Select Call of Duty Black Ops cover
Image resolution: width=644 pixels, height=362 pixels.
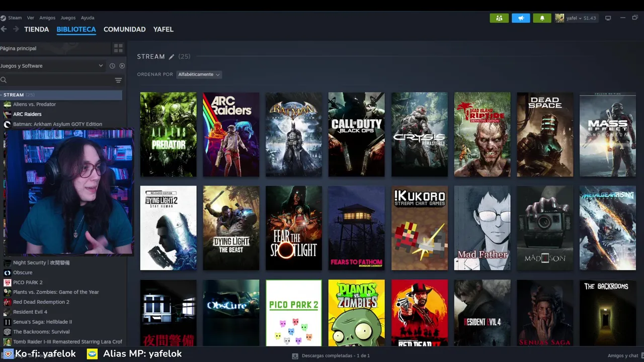tap(356, 134)
